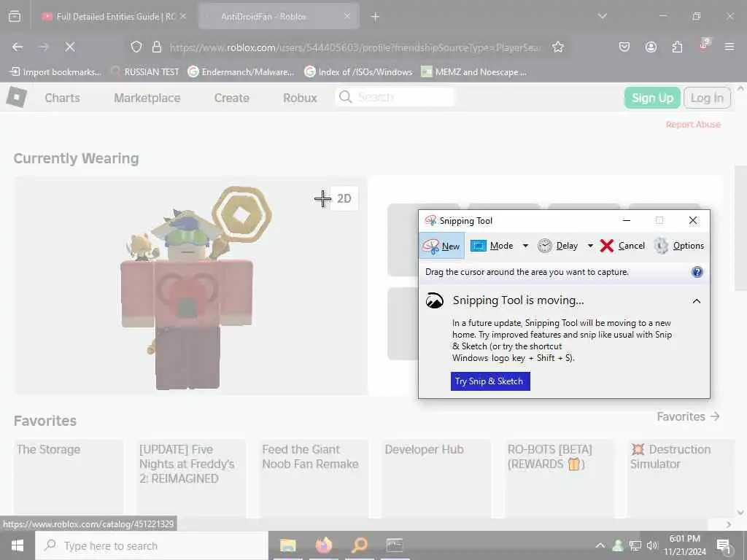Click the avatar thumbnail preview

coord(190,286)
